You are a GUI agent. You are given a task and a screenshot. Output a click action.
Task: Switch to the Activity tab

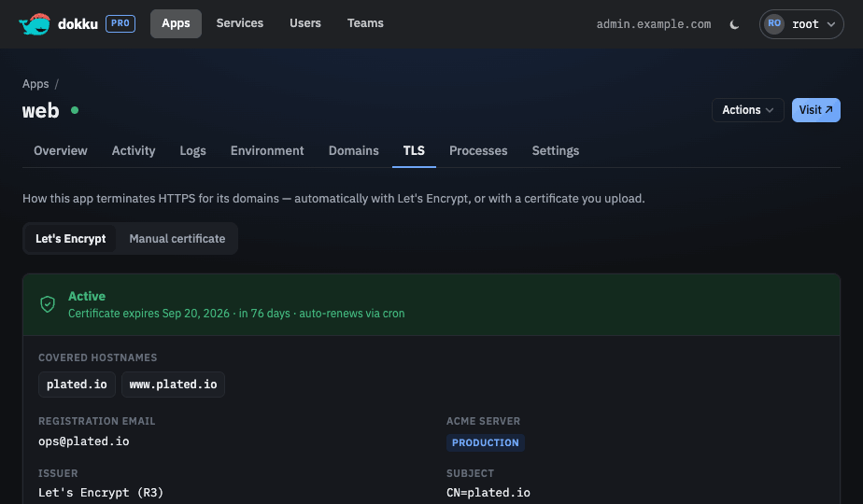[134, 151]
